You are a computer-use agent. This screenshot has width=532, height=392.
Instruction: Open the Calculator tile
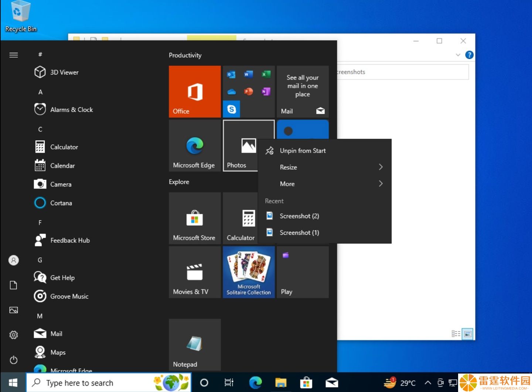(x=240, y=218)
